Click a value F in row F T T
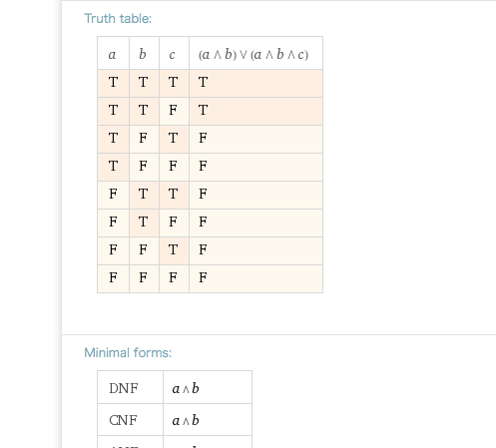The width and height of the screenshot is (496, 448). click(113, 194)
